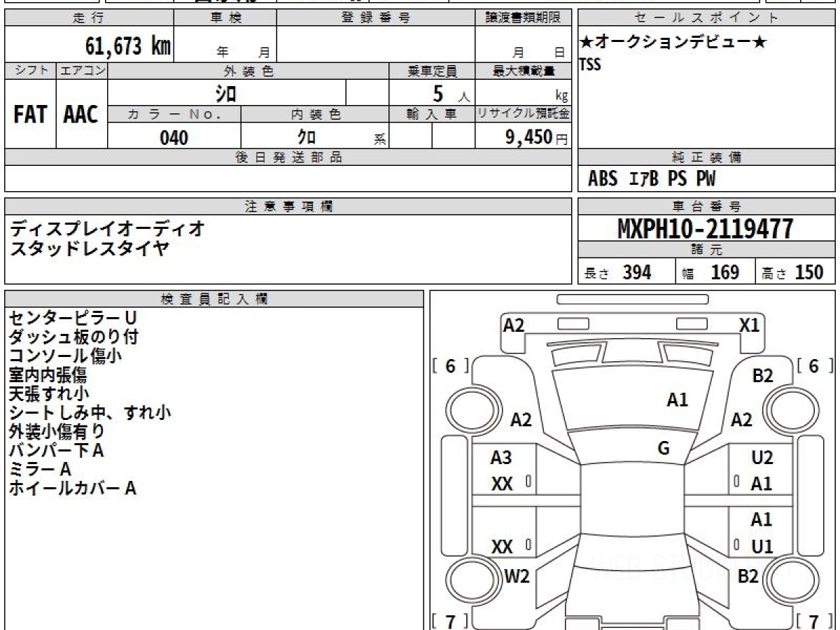The height and width of the screenshot is (630, 840).
Task: Click the 輸入車 header
Action: click(x=432, y=114)
